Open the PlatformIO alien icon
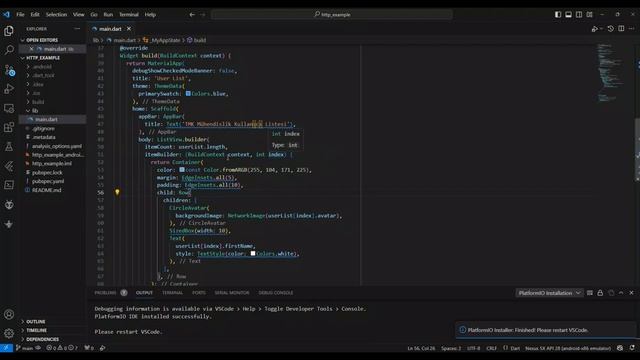Screen dimensions: 640x360 pos(9,204)
